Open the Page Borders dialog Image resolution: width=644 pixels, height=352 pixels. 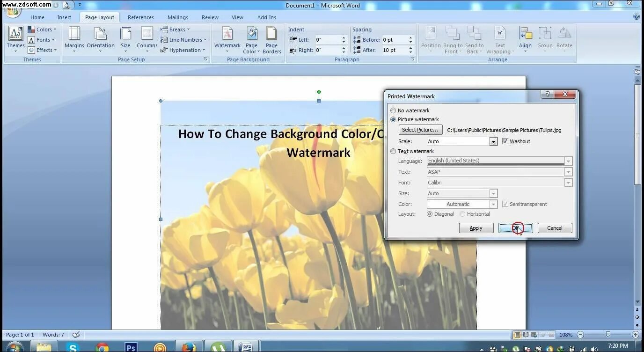(x=272, y=39)
